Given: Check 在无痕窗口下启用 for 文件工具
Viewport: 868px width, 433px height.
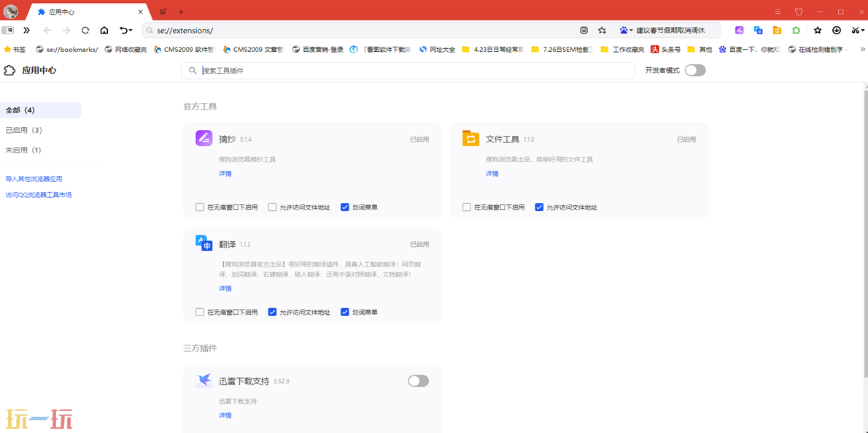Looking at the screenshot, I should pyautogui.click(x=467, y=207).
